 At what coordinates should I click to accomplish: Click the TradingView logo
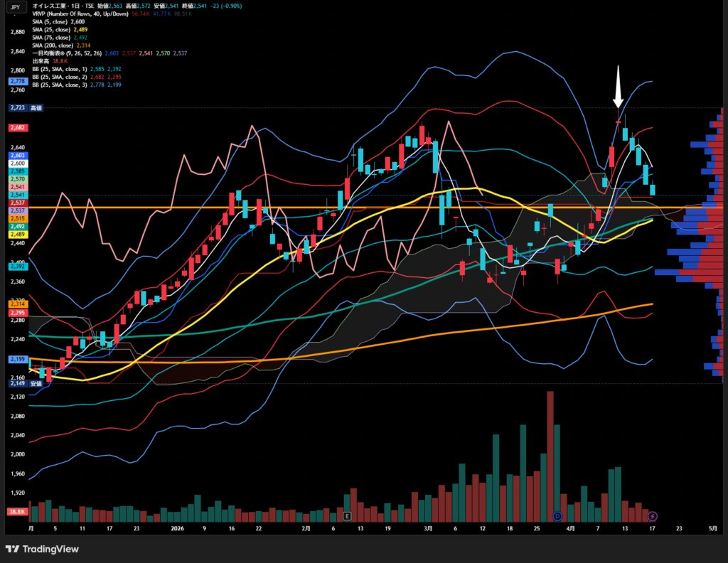(42, 549)
